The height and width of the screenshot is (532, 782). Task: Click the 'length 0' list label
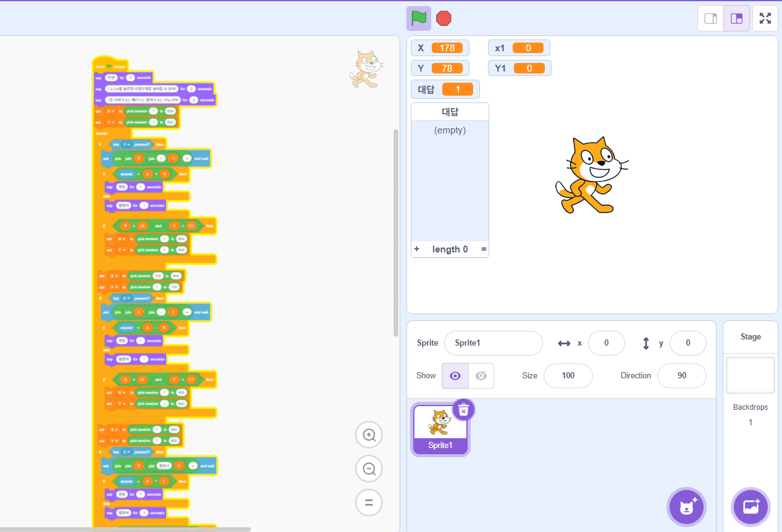point(450,249)
